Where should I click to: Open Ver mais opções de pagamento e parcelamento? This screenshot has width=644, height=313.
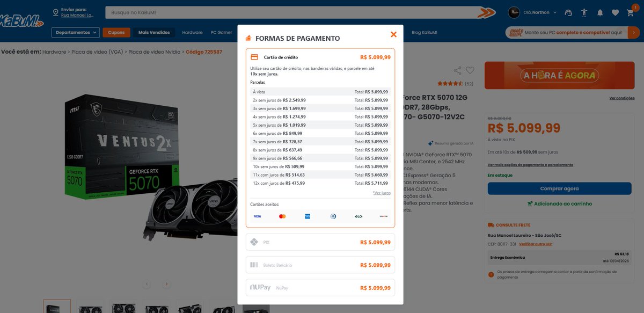coord(530,165)
